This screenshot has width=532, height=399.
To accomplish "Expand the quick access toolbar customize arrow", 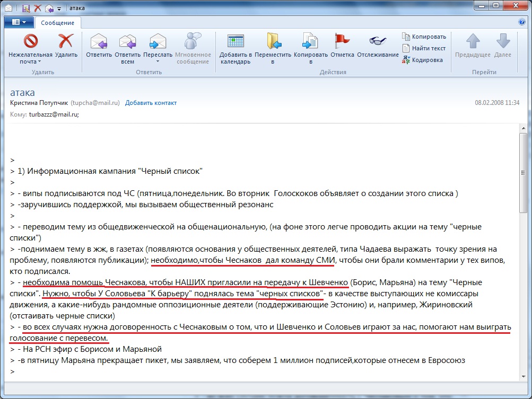I will 59,8.
